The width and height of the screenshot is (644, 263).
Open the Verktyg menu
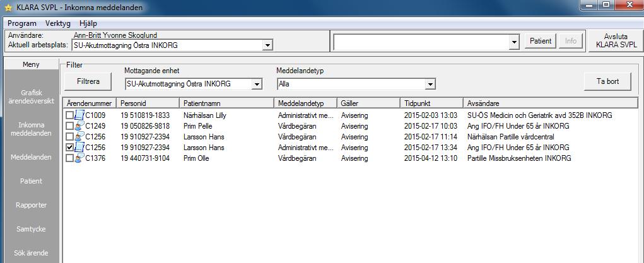[58, 23]
